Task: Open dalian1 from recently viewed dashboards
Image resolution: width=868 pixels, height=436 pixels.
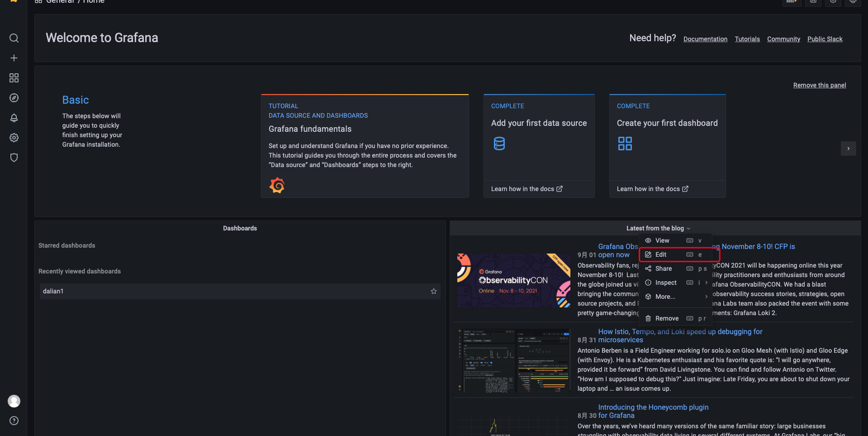Action: point(53,291)
